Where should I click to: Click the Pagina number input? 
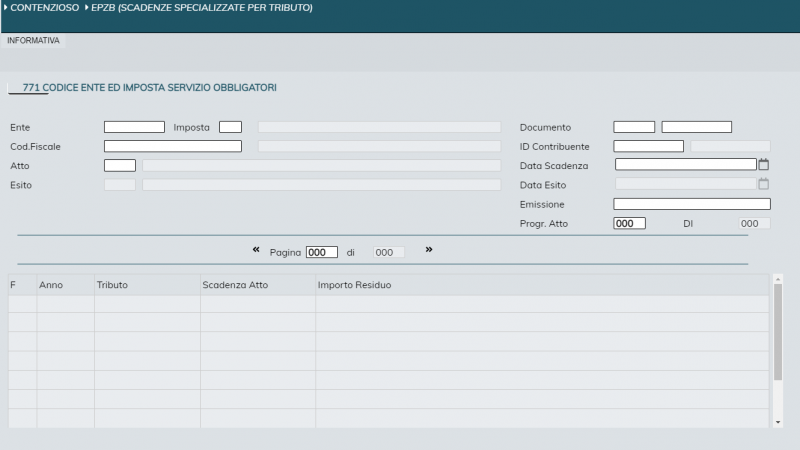(321, 253)
